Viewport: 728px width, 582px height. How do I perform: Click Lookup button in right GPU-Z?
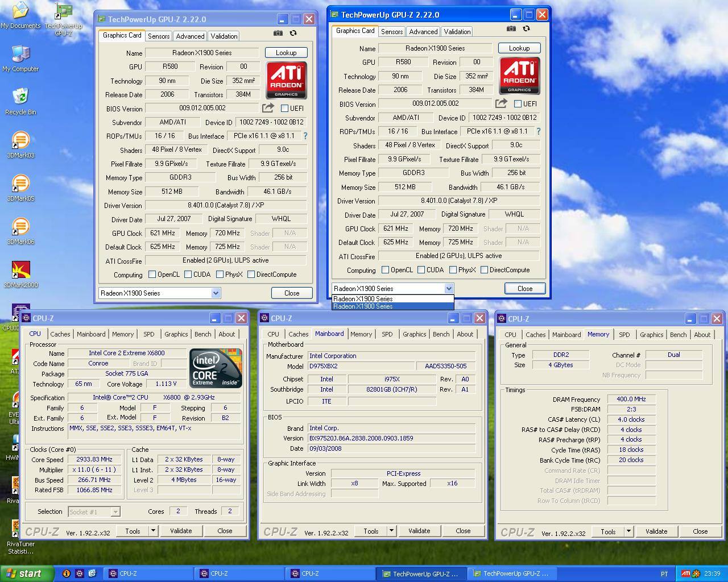519,48
